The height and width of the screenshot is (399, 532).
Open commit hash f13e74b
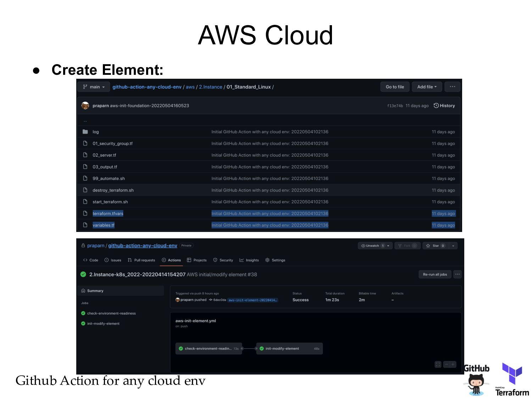tap(395, 106)
